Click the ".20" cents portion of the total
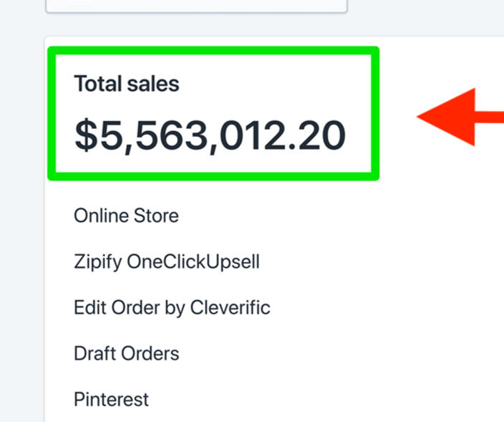The width and height of the screenshot is (504, 422). coord(320,135)
